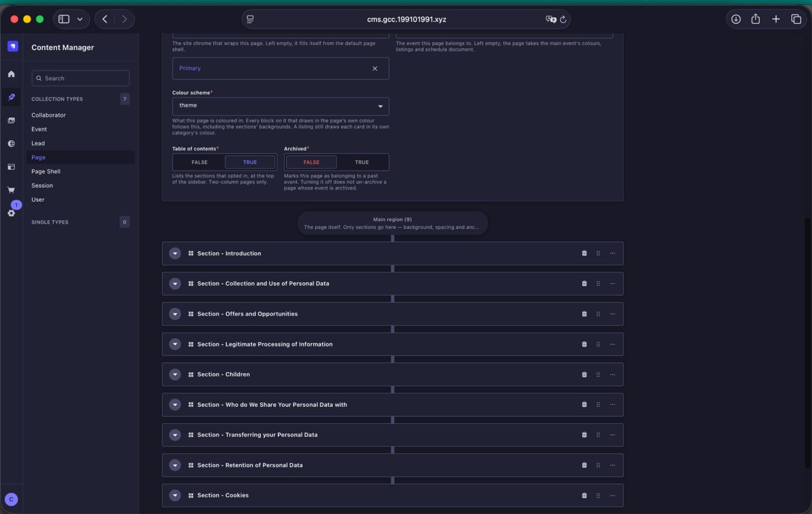This screenshot has width=812, height=514.
Task: Open the Strapi home icon in sidebar
Action: [11, 74]
